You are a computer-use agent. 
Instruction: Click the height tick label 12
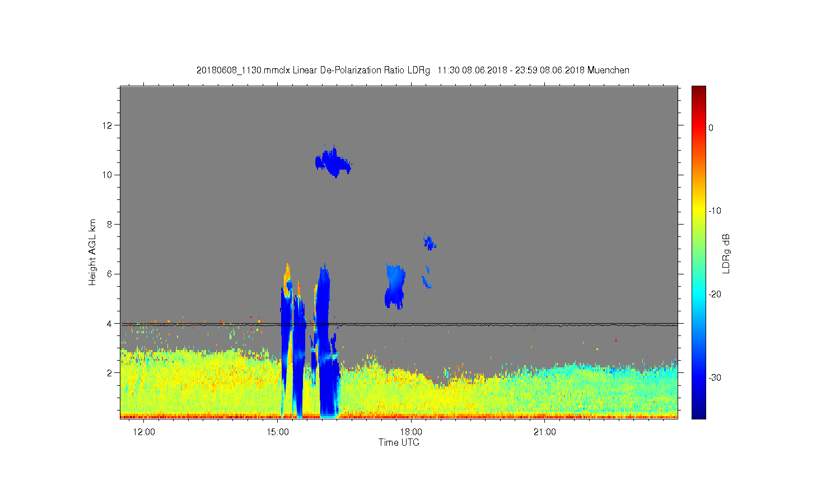tap(108, 125)
